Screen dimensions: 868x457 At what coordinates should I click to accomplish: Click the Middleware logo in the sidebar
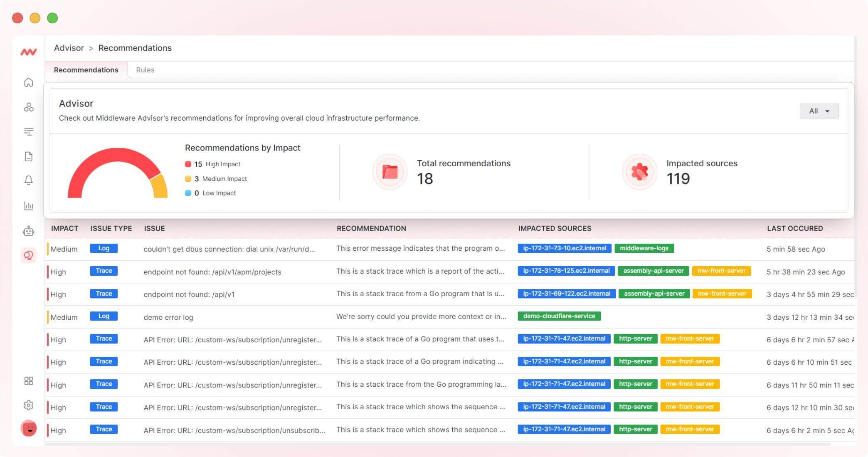(x=29, y=52)
